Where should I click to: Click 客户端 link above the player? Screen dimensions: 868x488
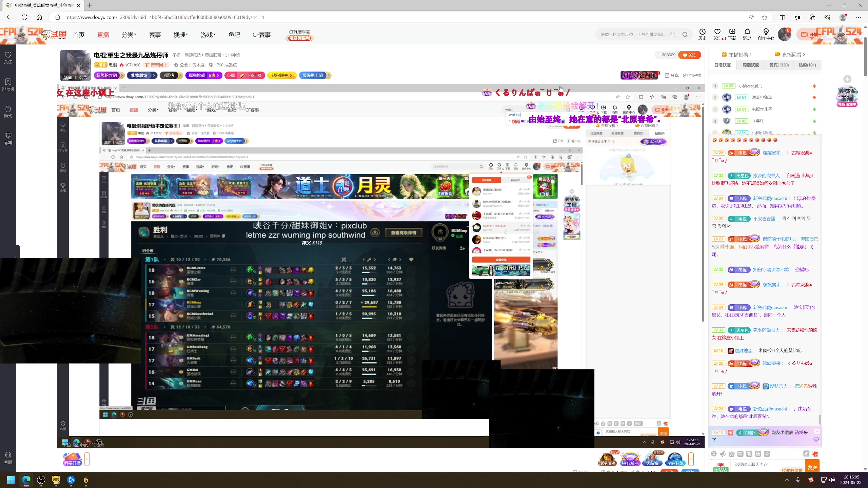[x=692, y=75]
